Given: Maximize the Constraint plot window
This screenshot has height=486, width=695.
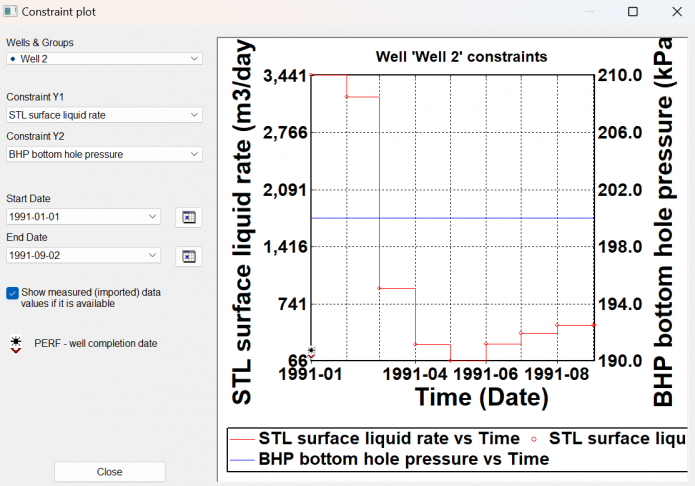Looking at the screenshot, I should [632, 12].
